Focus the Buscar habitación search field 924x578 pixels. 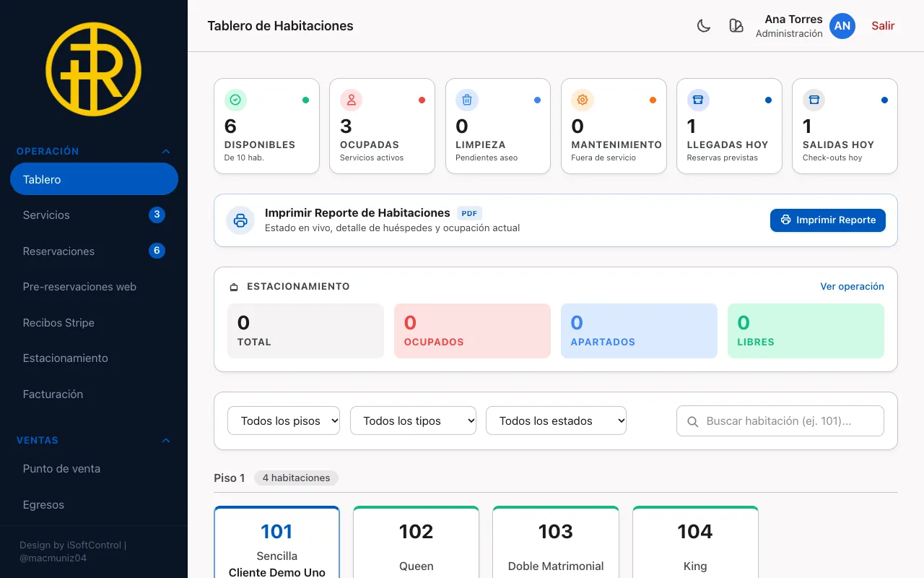(x=780, y=420)
